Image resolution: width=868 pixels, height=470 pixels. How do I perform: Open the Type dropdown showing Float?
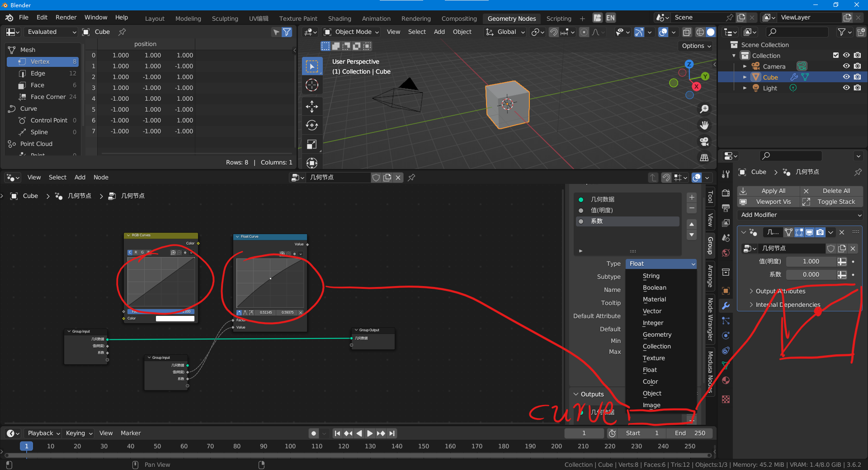[661, 263]
